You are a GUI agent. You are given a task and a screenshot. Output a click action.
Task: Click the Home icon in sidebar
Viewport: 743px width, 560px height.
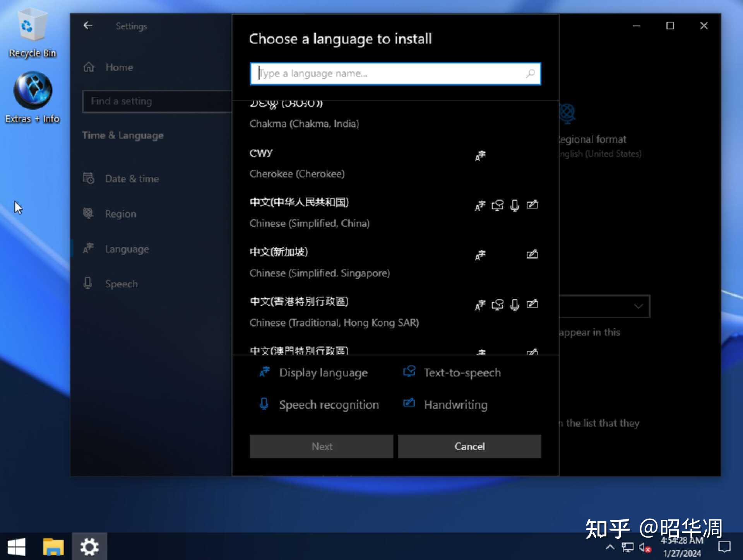click(89, 67)
